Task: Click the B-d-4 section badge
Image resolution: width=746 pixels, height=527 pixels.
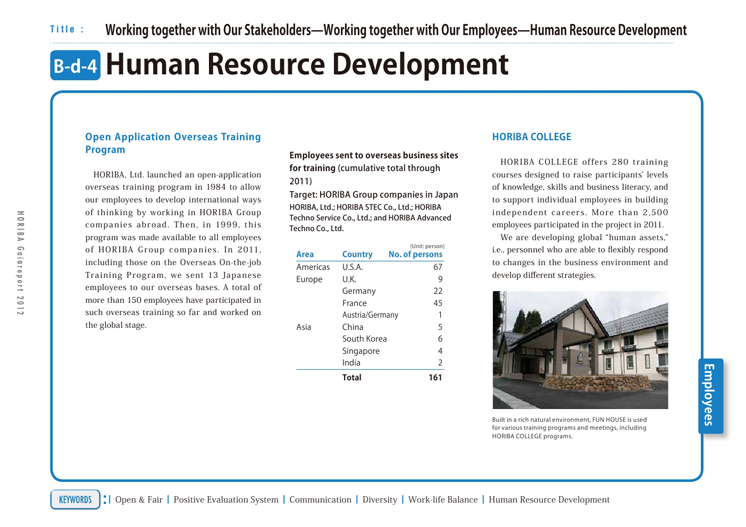Action: 75,65
